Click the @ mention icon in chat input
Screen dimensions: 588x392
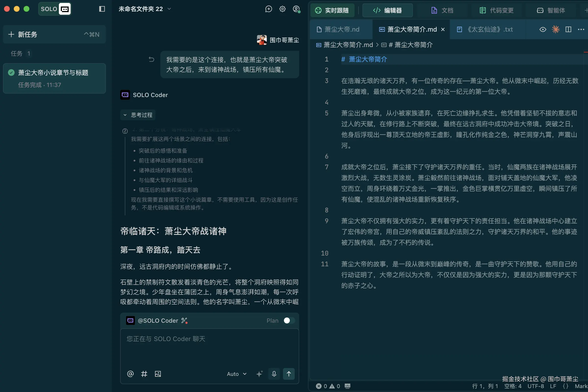pyautogui.click(x=130, y=374)
